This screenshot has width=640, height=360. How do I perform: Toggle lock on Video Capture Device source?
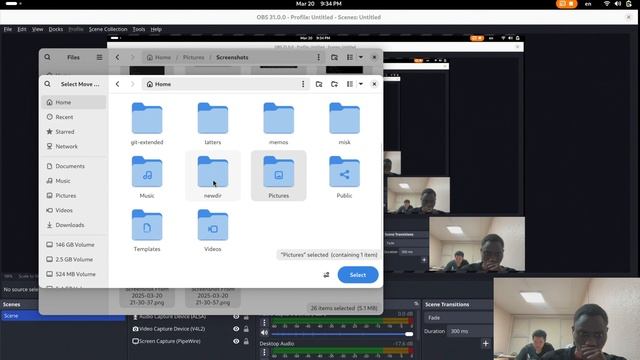point(246,329)
